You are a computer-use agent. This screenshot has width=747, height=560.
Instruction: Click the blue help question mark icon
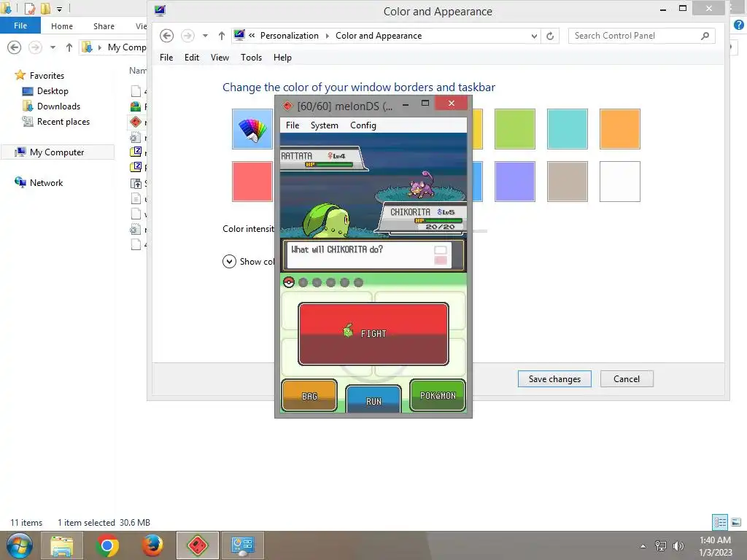(739, 26)
